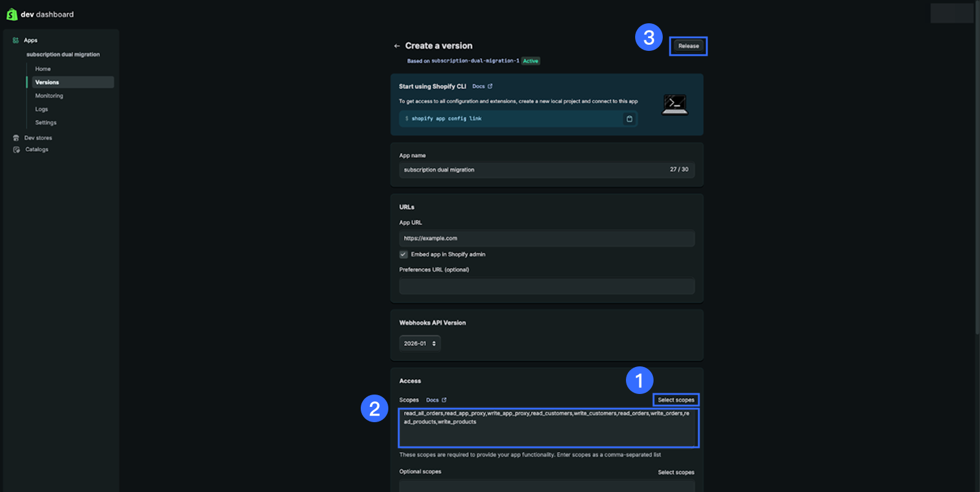The image size is (980, 492).
Task: Click the Catalogs icon in sidebar
Action: (17, 149)
